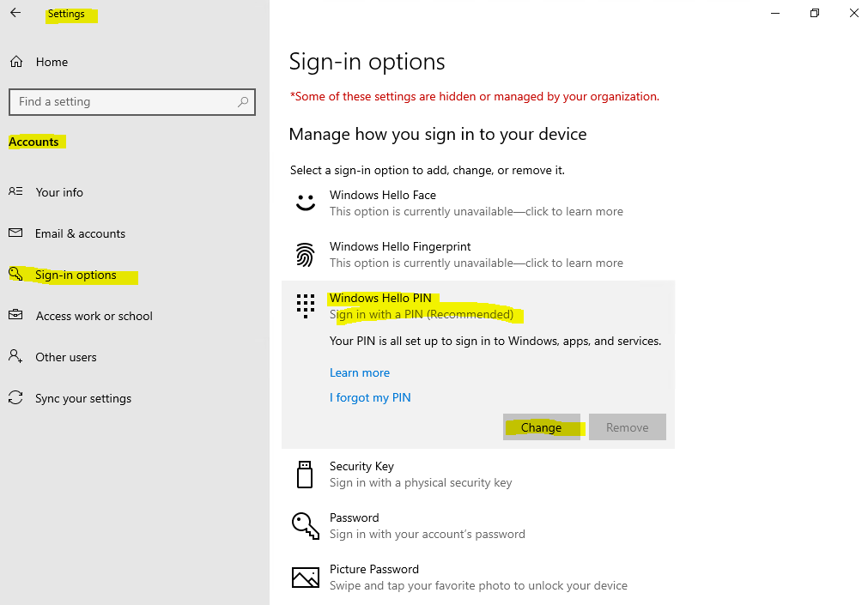Image resolution: width=868 pixels, height=605 pixels.
Task: Click the Your info person icon
Action: [15, 191]
